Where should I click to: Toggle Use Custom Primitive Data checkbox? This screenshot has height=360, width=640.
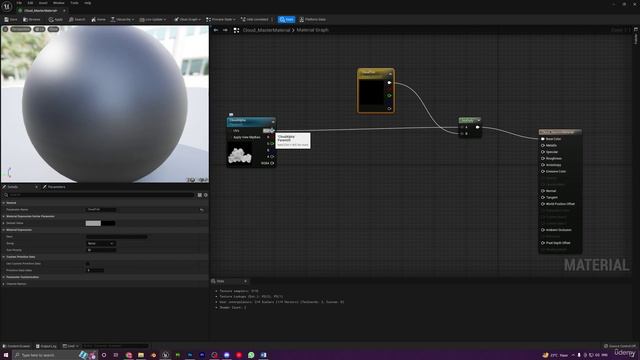pos(88,264)
